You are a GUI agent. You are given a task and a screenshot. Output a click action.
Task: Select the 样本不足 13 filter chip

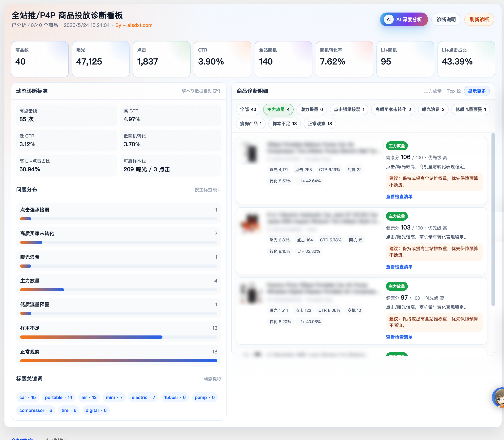coord(284,124)
